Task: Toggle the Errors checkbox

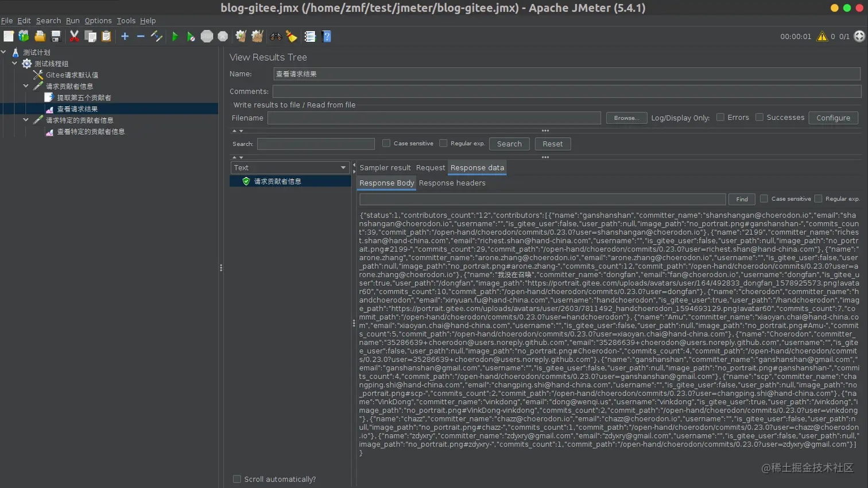Action: (x=720, y=117)
